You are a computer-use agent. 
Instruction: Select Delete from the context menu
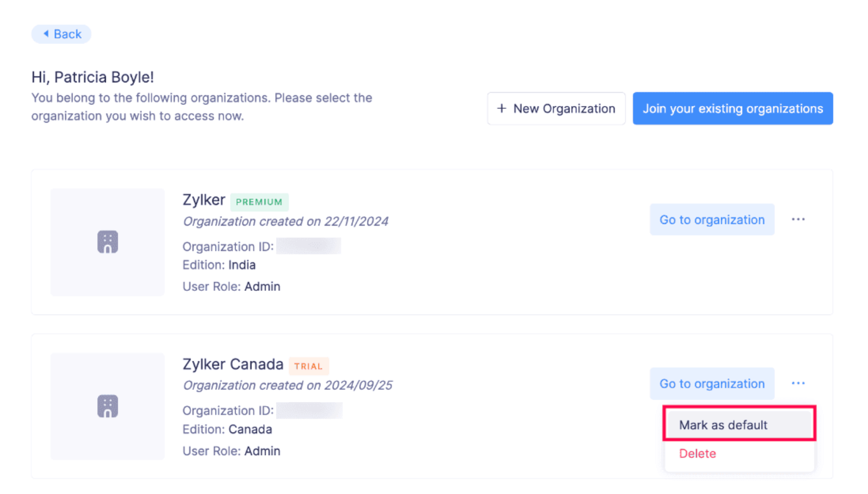(x=697, y=453)
